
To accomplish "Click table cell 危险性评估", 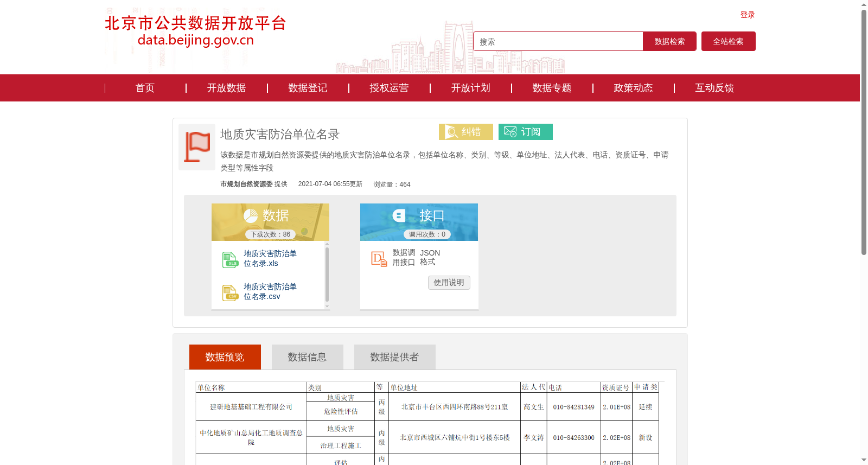I will [341, 411].
